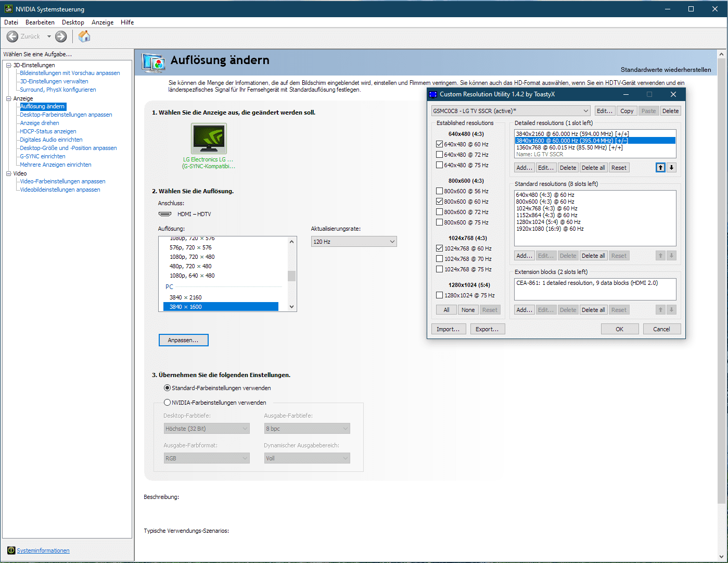Click Edit... next to display dropdown
This screenshot has width=728, height=563.
(x=605, y=111)
